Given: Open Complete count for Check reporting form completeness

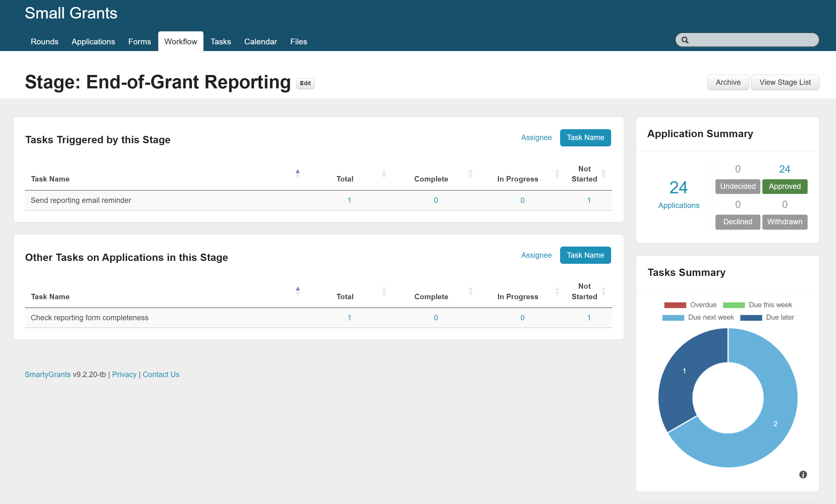Looking at the screenshot, I should pos(436,318).
